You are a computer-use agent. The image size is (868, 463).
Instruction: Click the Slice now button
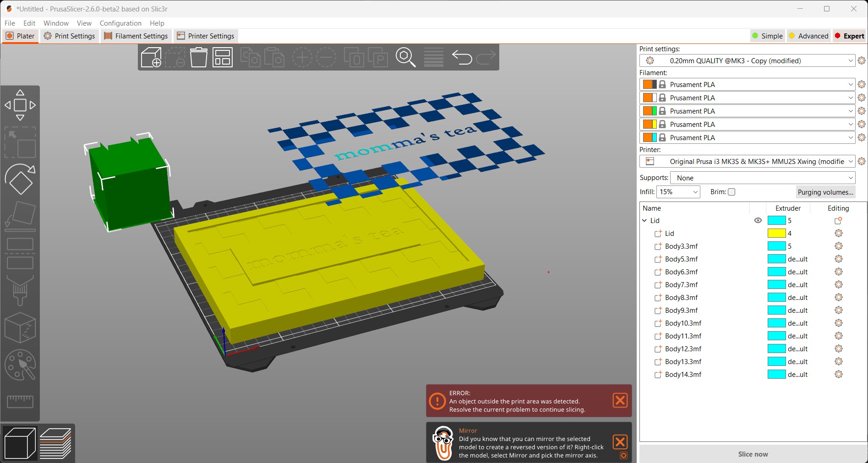point(753,454)
